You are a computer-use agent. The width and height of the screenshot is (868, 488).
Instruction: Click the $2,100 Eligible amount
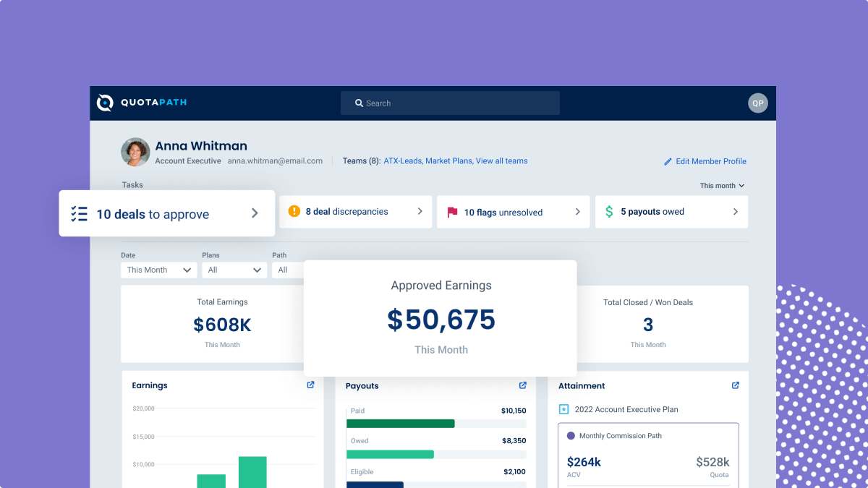point(514,471)
